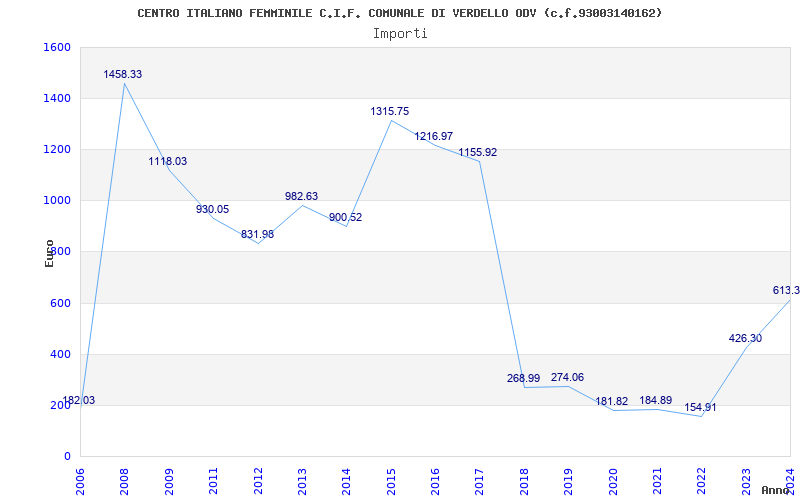Screen dimensions: 800x500
Task: Select the 1155.92 data label
Action: click(478, 153)
